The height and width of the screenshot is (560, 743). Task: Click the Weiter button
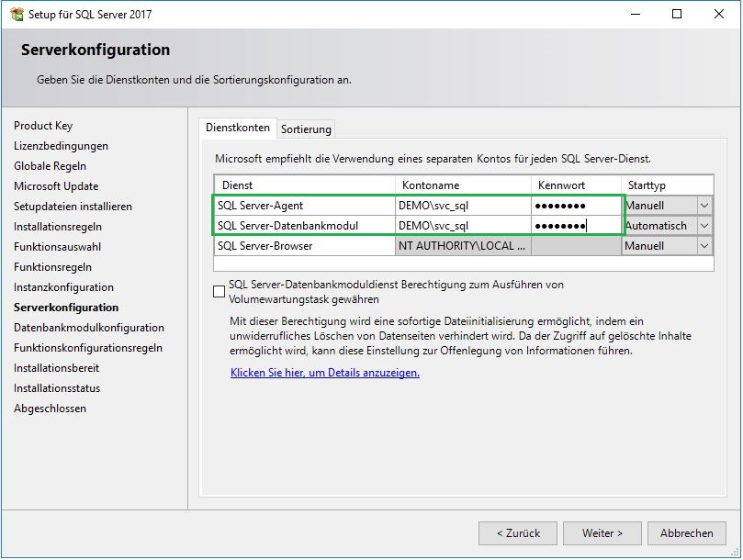point(602,532)
